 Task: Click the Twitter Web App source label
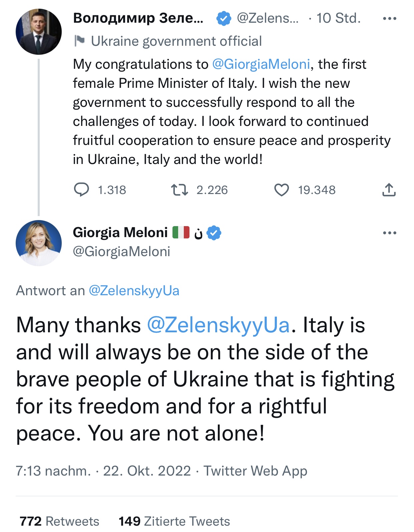(255, 471)
